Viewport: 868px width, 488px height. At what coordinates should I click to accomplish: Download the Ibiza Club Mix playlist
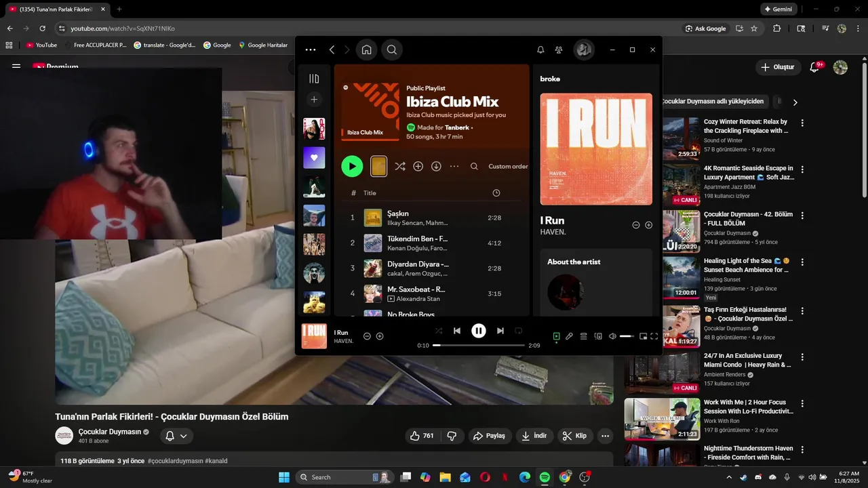click(x=436, y=166)
